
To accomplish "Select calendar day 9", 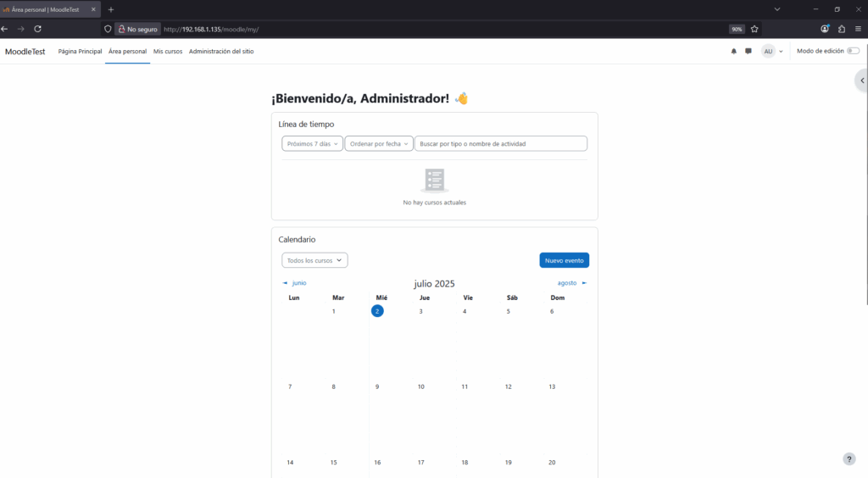I will click(x=377, y=386).
